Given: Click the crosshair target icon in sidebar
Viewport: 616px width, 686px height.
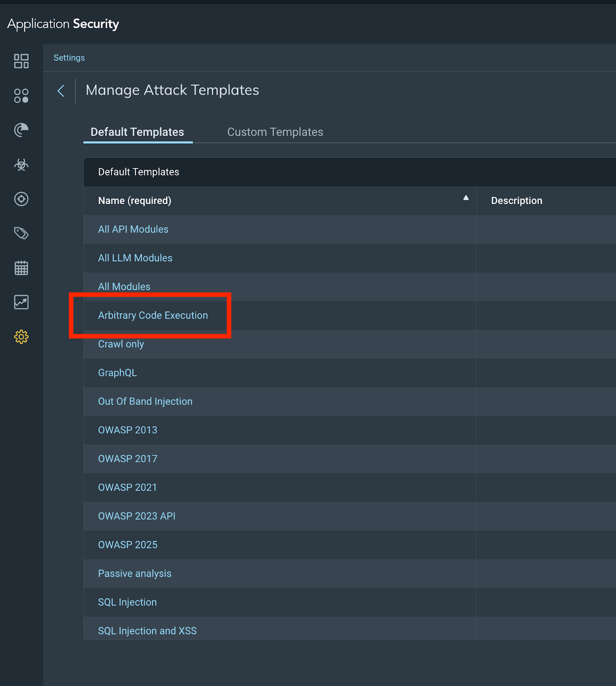Looking at the screenshot, I should pos(21,199).
